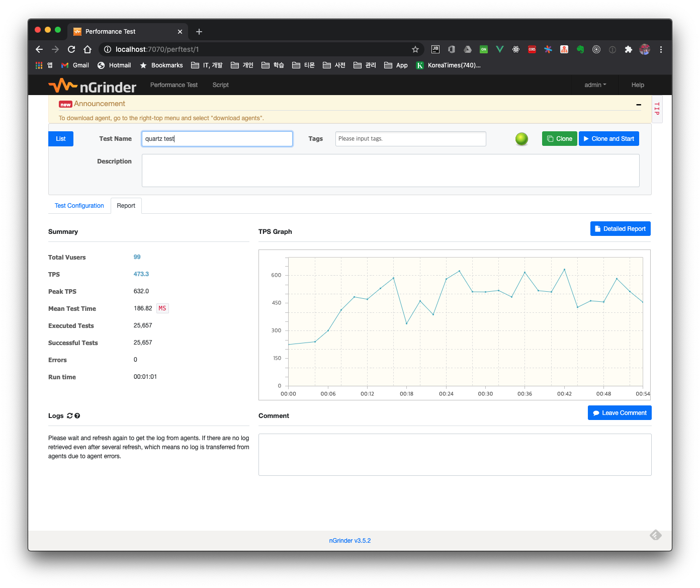The width and height of the screenshot is (700, 588).
Task: Collapse the Announcement panel
Action: click(638, 105)
